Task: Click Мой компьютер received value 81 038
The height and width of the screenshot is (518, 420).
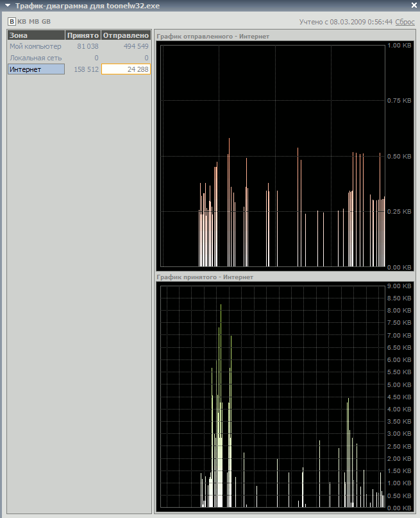Action: click(83, 46)
